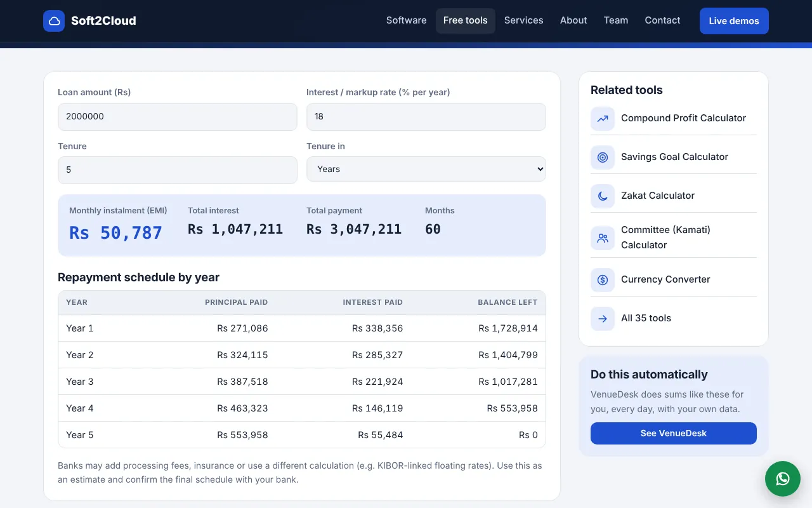Click the Savings Goal target icon
Viewport: 812px width, 508px height.
point(603,157)
